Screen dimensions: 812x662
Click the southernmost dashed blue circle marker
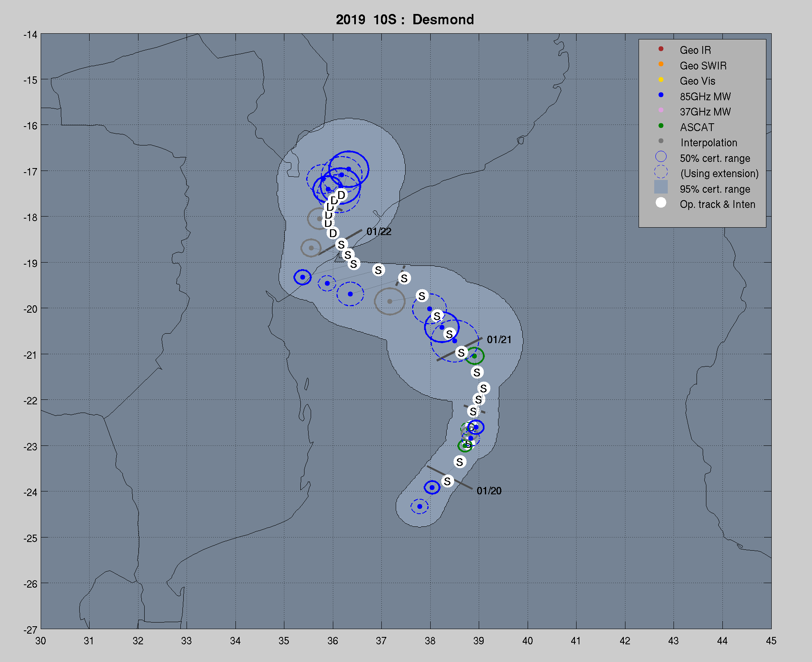tap(420, 506)
